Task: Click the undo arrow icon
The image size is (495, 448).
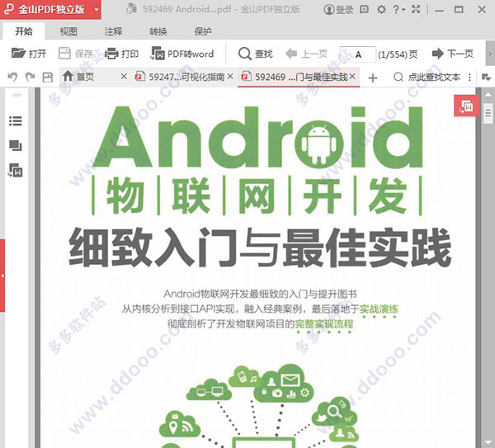Action: coord(12,77)
